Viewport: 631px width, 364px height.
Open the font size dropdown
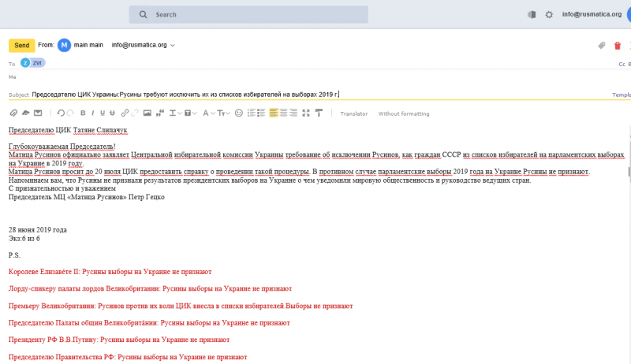coord(224,113)
